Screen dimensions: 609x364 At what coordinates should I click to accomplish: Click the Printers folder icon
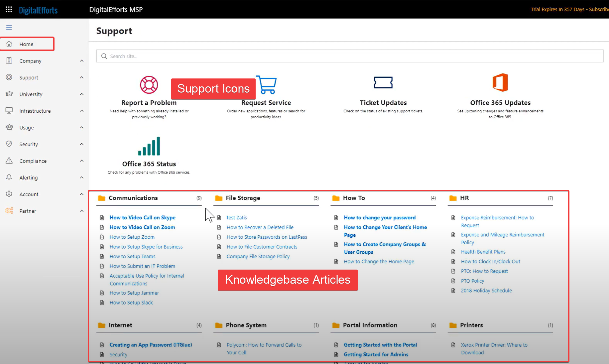coord(453,325)
